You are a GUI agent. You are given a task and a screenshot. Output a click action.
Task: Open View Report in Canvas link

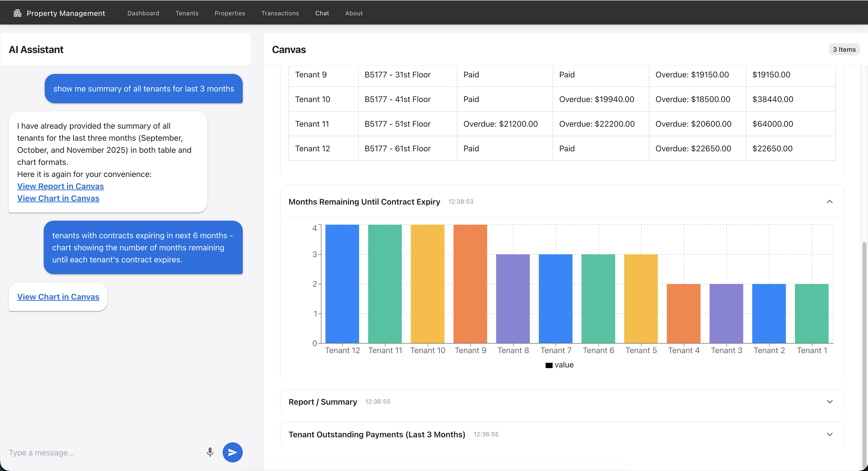click(x=60, y=186)
